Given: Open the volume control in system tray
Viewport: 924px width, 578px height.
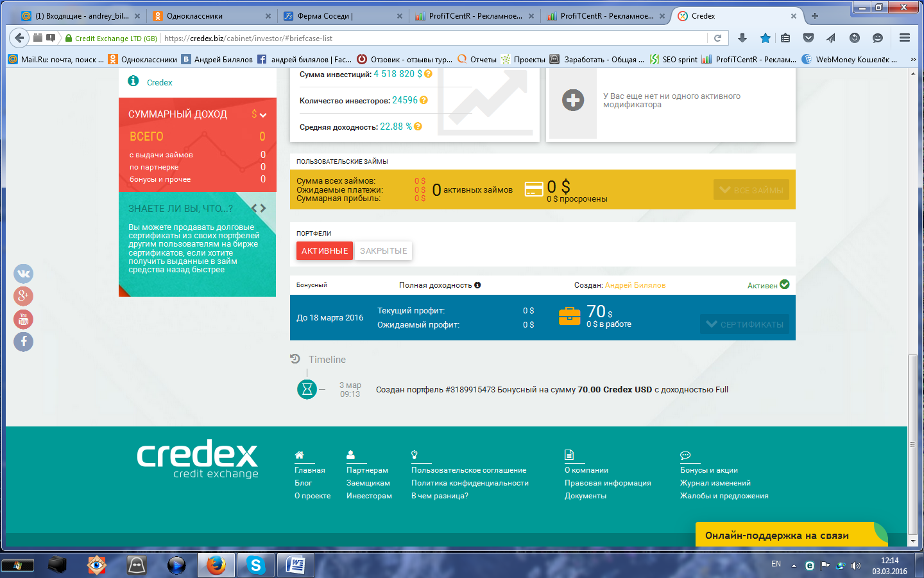Looking at the screenshot, I should (x=856, y=566).
